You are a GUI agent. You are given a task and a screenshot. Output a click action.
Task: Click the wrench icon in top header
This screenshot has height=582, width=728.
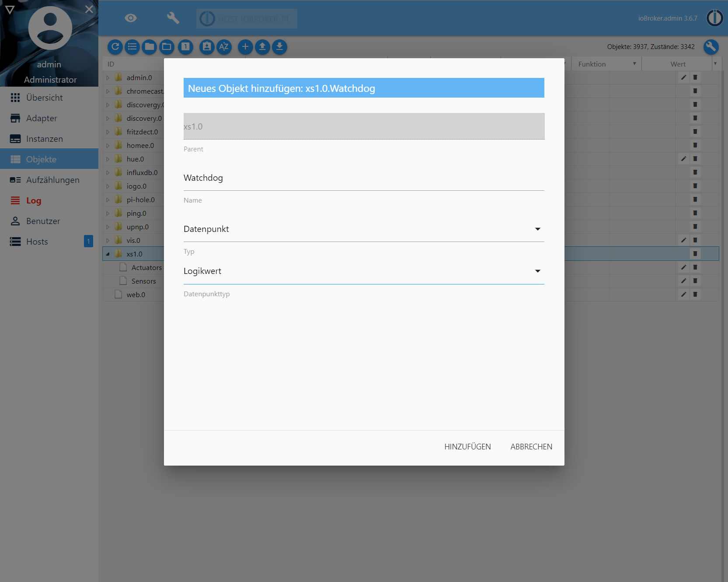click(173, 18)
